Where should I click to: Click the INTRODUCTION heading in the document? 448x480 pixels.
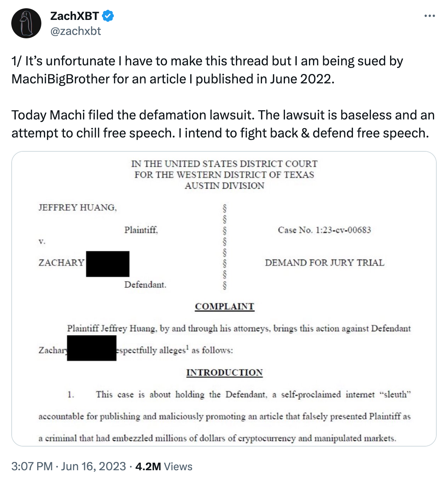pos(224,372)
